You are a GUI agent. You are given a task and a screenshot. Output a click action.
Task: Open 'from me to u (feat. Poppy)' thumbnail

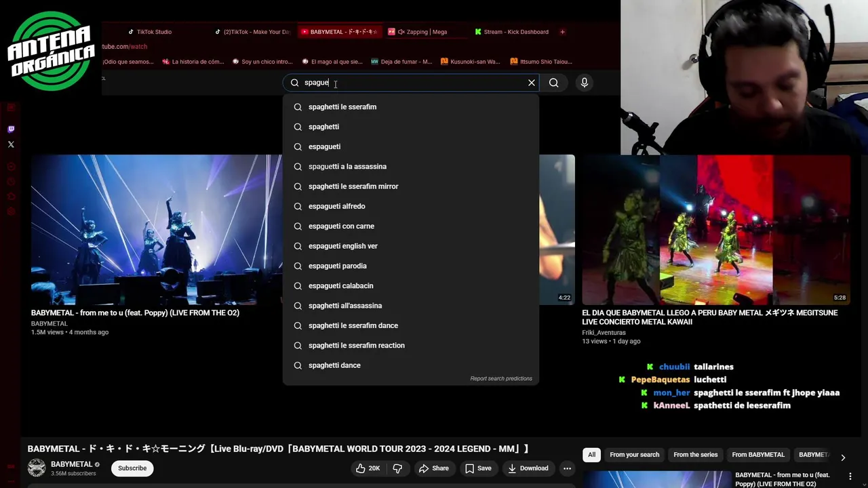point(157,230)
